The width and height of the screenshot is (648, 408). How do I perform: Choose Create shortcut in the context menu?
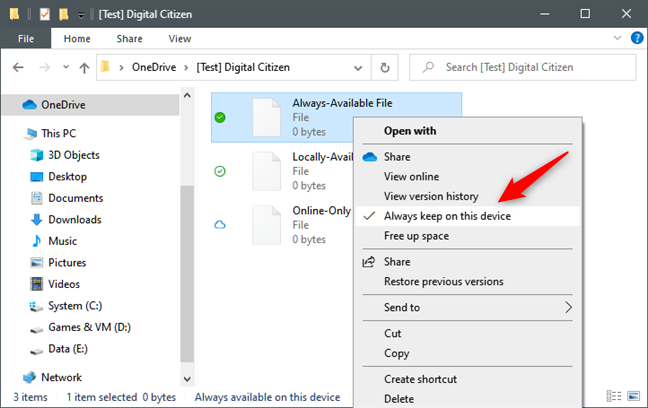point(468,379)
